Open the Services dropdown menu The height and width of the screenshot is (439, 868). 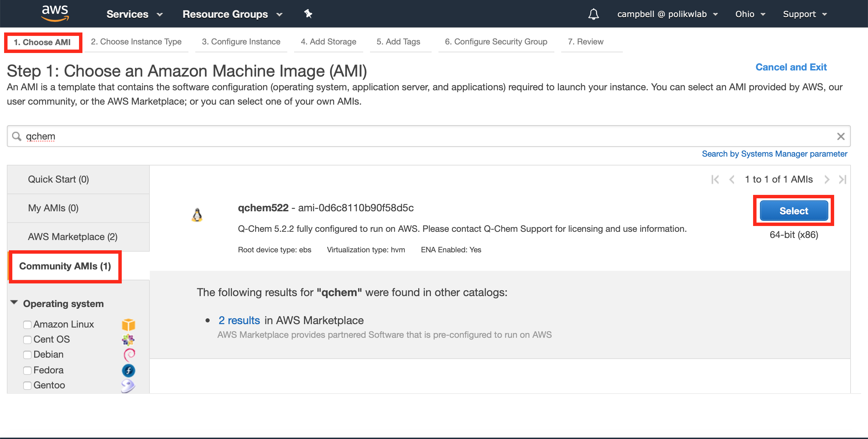134,14
